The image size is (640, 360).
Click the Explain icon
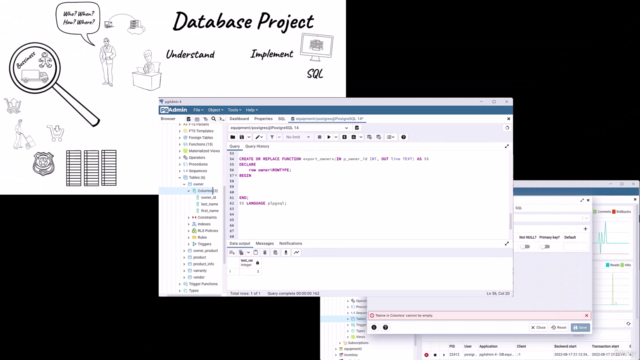(344, 137)
